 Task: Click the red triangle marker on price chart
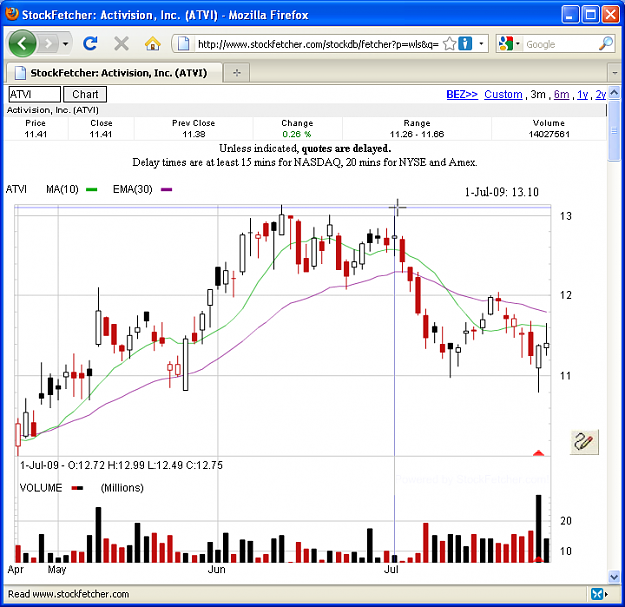(539, 453)
